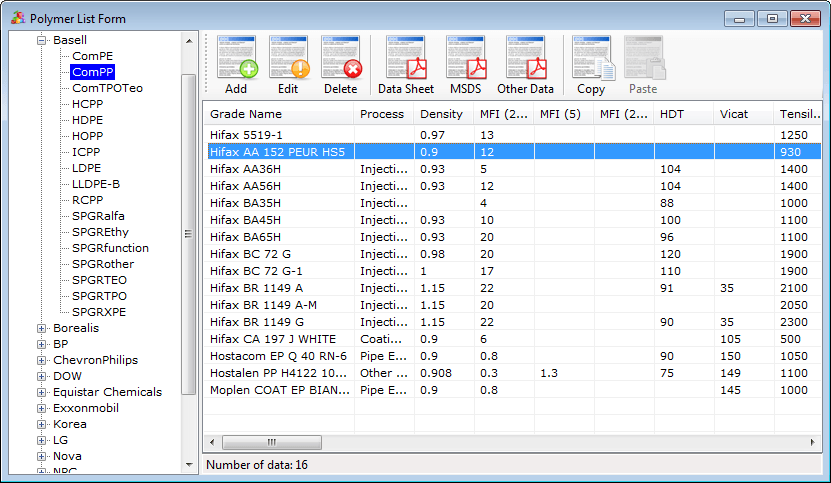Click the Paste toolbar icon
The width and height of the screenshot is (831, 483).
644,57
